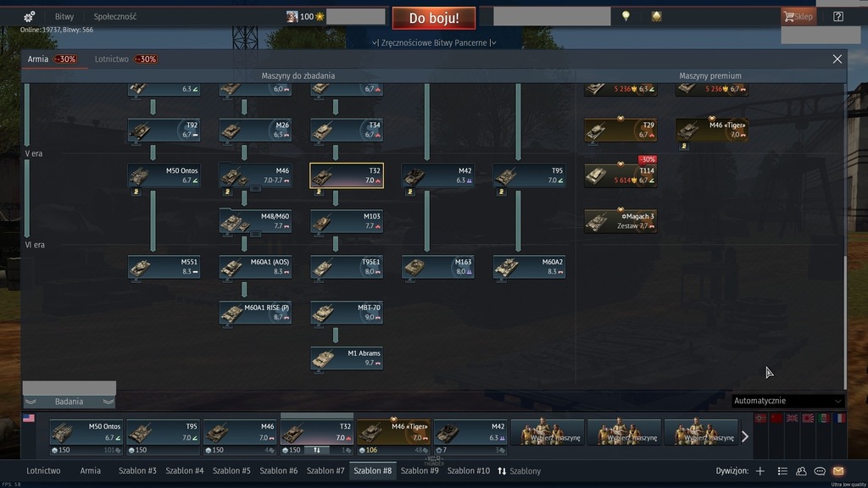Image resolution: width=868 pixels, height=488 pixels.
Task: Expand the Badania panel
Action: coord(70,402)
